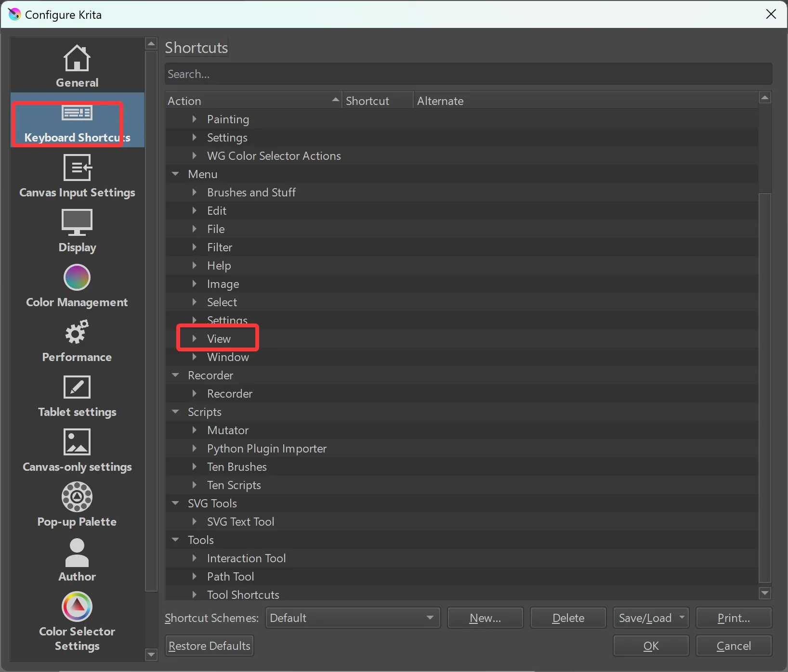Click the Print... button
This screenshot has width=788, height=672.
[x=734, y=618]
